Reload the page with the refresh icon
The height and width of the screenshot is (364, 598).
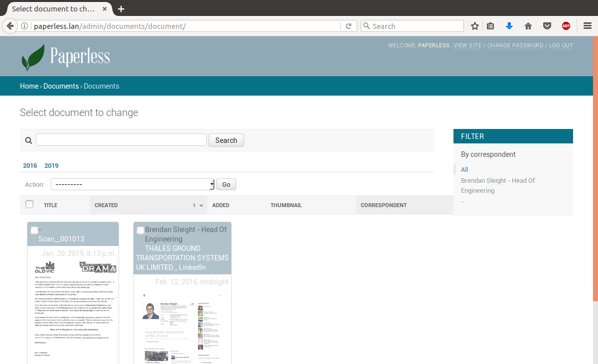(349, 26)
